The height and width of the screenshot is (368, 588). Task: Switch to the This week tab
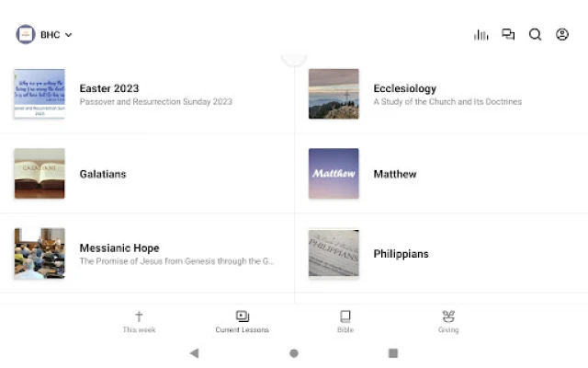(139, 321)
